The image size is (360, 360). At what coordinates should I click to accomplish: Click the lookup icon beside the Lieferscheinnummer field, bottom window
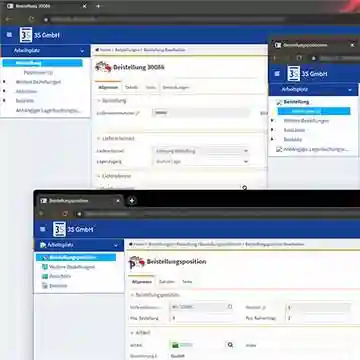(230, 307)
